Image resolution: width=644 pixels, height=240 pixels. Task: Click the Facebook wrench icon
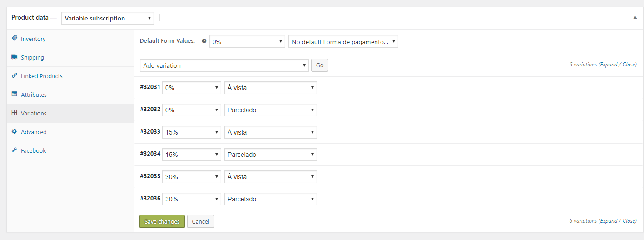[x=15, y=150]
